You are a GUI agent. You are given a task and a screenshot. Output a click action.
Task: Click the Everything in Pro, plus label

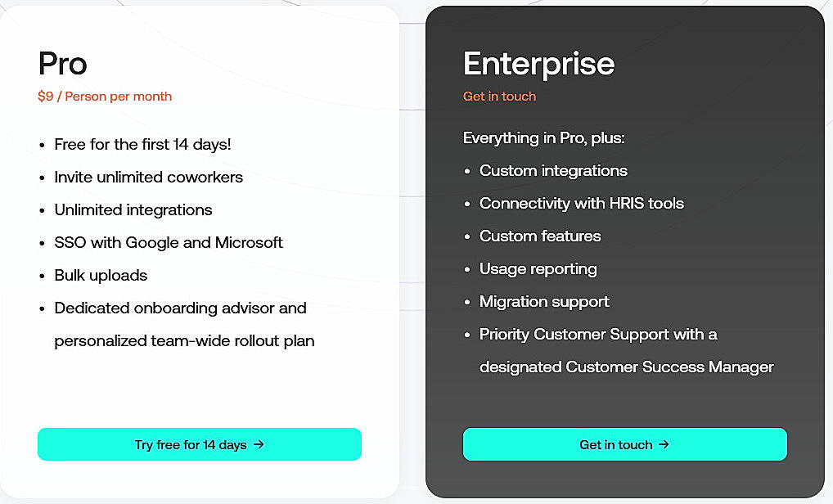[x=544, y=137]
